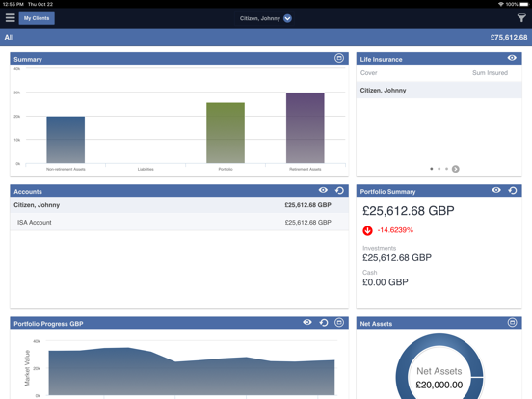Click the Portfolio green bar
The image size is (532, 399).
(x=226, y=133)
